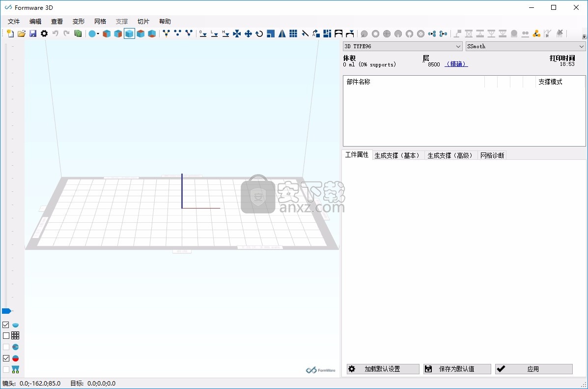This screenshot has height=389, width=588.
Task: Open the 帮助 menu
Action: (165, 22)
